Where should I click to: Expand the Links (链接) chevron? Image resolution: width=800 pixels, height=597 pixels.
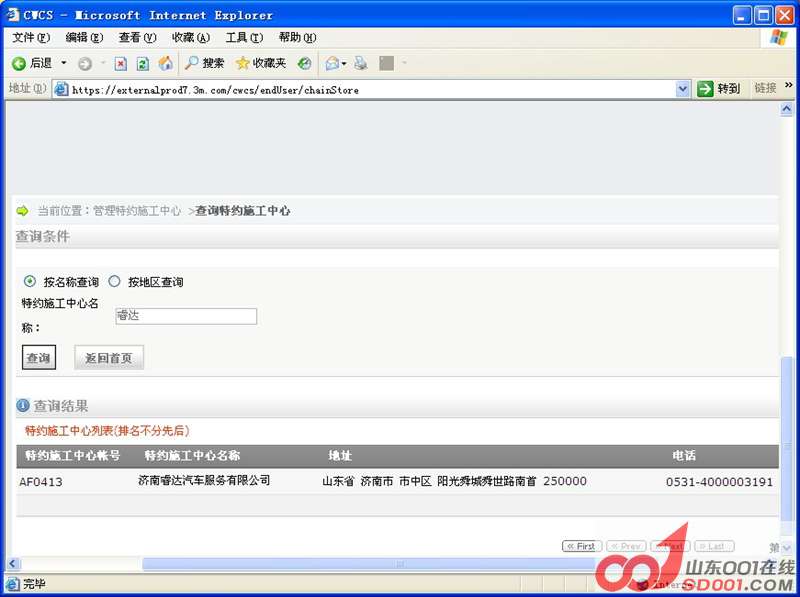click(x=789, y=85)
